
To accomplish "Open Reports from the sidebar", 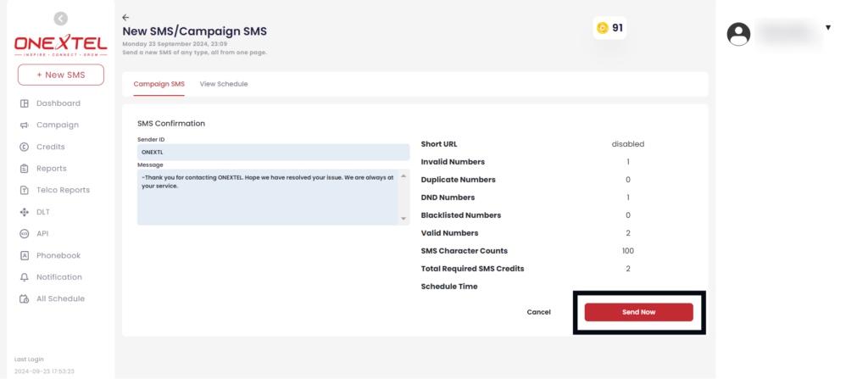I will point(52,169).
